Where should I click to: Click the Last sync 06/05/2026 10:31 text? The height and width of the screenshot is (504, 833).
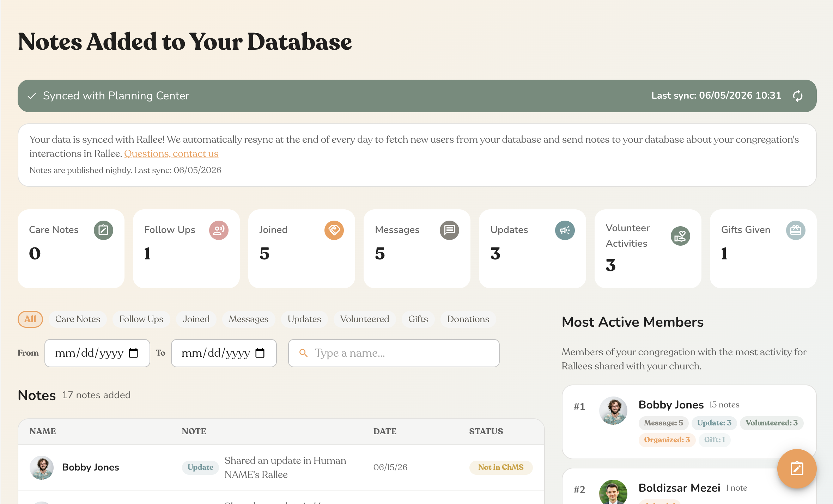716,96
